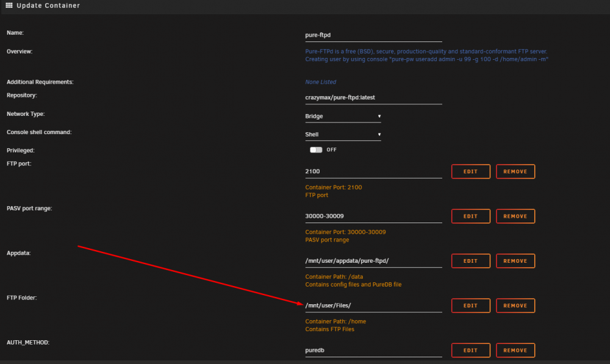Click the 'Repository:' label
The image size is (610, 364).
[x=22, y=95]
